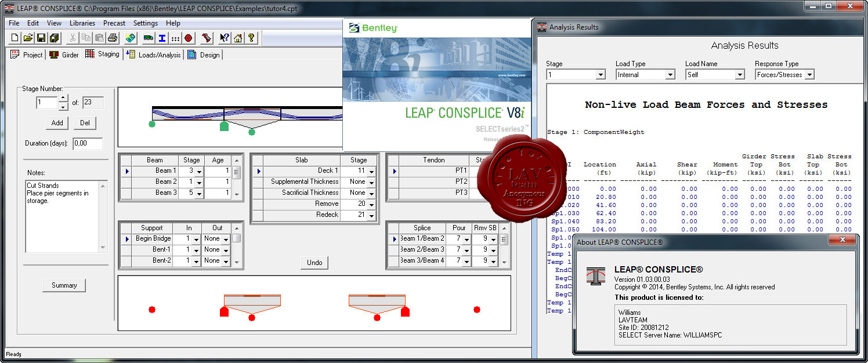Select the Beam 1 row selector arrow
Image resolution: width=868 pixels, height=363 pixels.
[x=125, y=172]
